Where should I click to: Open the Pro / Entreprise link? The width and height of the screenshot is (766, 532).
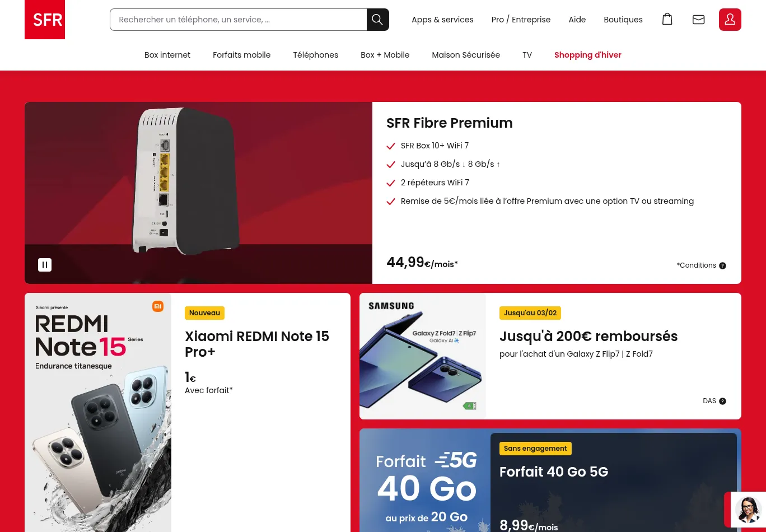pyautogui.click(x=521, y=20)
